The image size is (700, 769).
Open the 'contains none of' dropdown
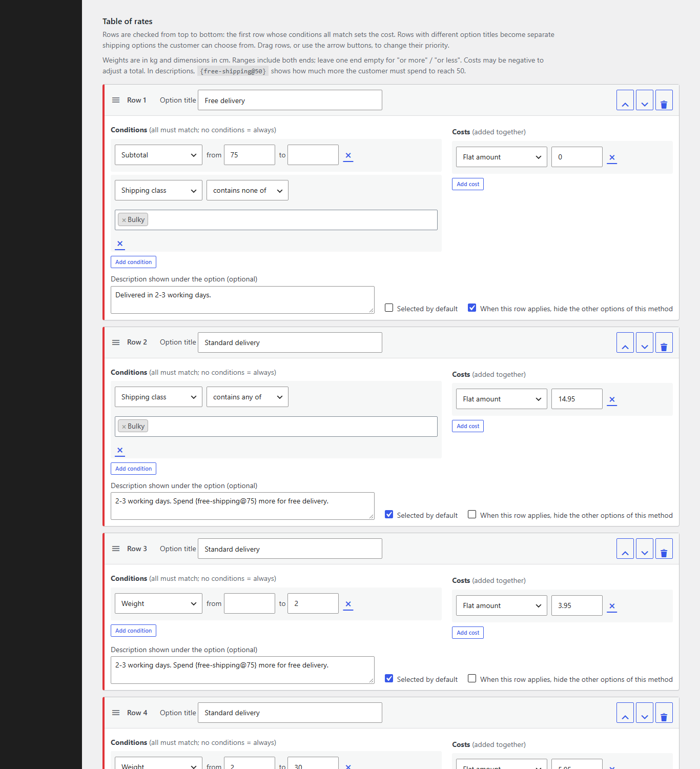pos(248,190)
